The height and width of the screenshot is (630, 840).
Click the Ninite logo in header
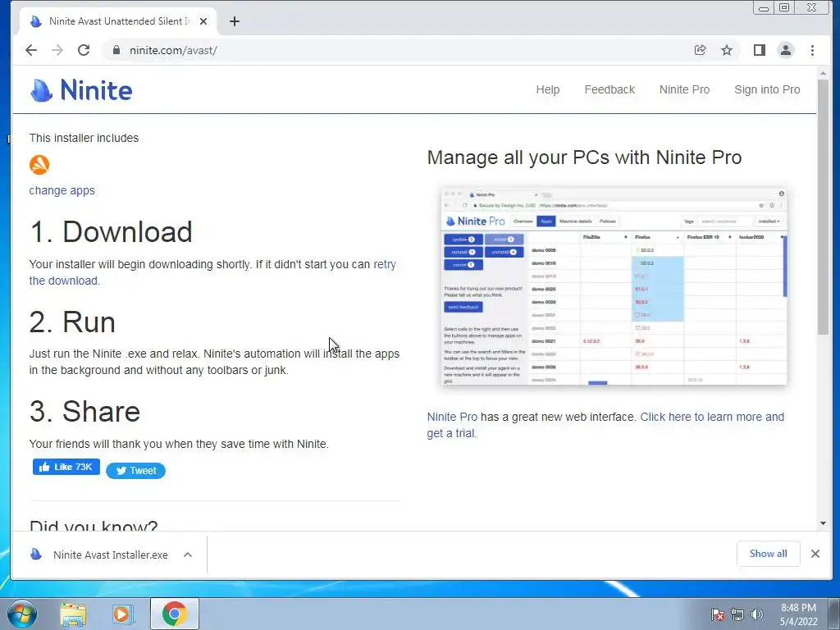(81, 90)
